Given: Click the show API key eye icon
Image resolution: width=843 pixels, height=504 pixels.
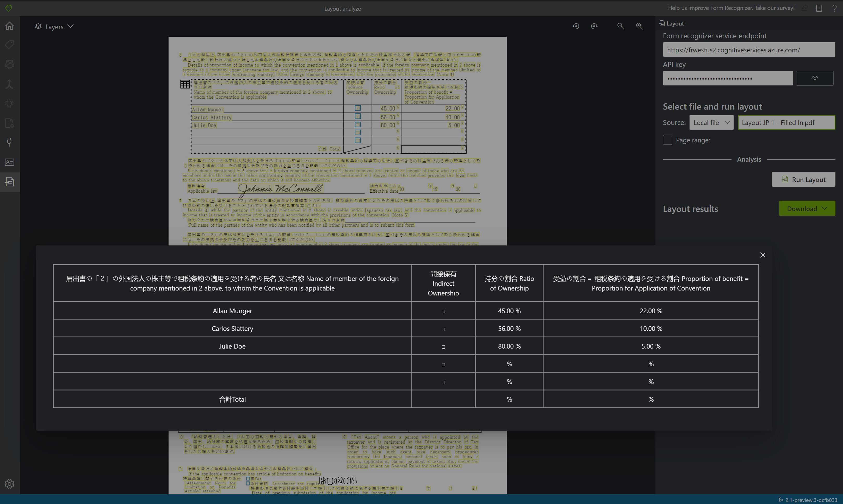Looking at the screenshot, I should (x=815, y=78).
